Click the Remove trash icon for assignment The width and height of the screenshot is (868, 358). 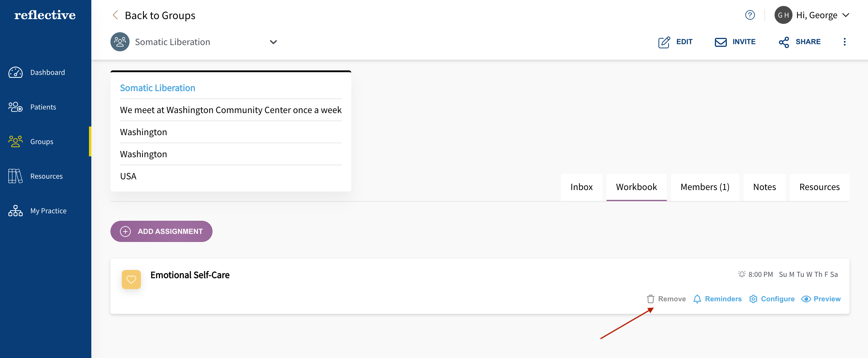pyautogui.click(x=650, y=298)
